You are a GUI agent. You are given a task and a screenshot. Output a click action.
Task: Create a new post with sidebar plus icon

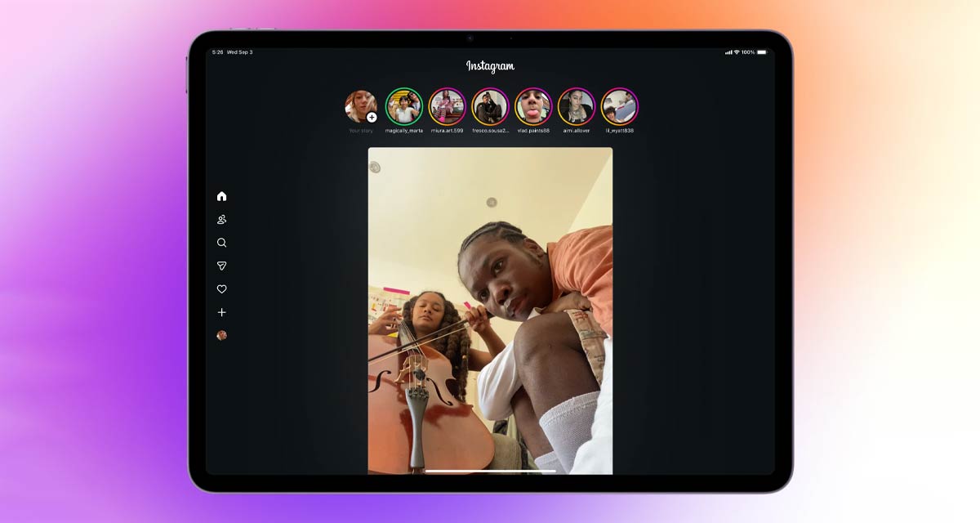[221, 312]
